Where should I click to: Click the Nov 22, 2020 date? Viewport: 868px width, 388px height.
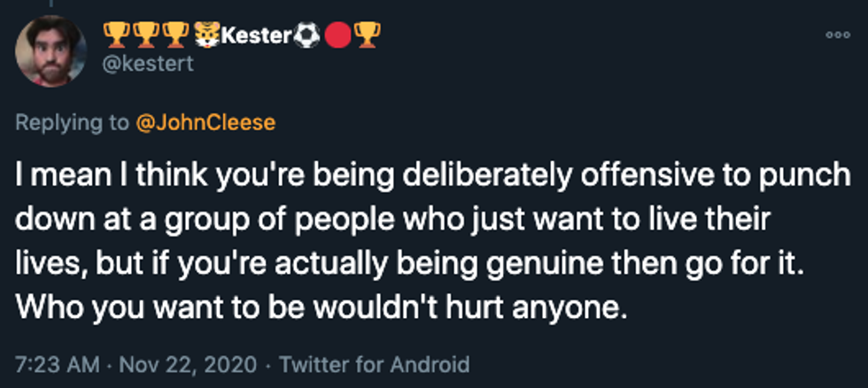point(180,363)
